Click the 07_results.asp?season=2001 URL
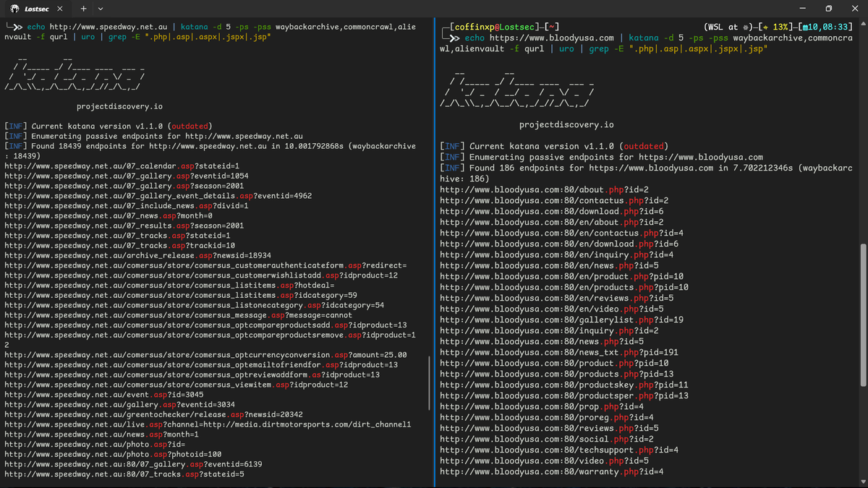This screenshot has width=868, height=488. pyautogui.click(x=124, y=226)
